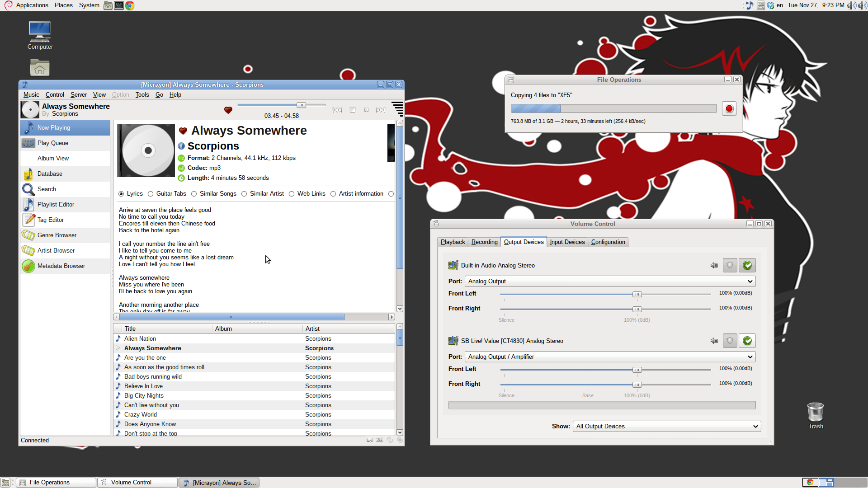Screen dimensions: 868x488
Task: Select the Similar Songs radio button
Action: click(x=194, y=194)
